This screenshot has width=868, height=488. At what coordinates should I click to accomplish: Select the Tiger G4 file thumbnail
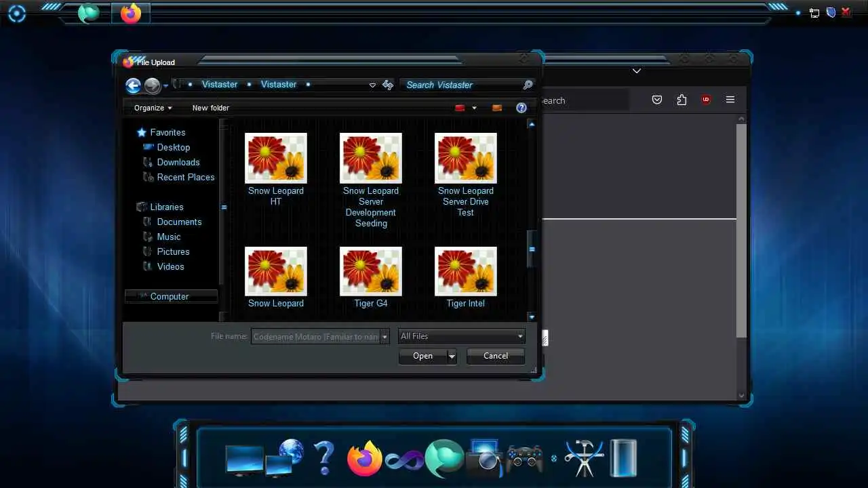(x=371, y=272)
